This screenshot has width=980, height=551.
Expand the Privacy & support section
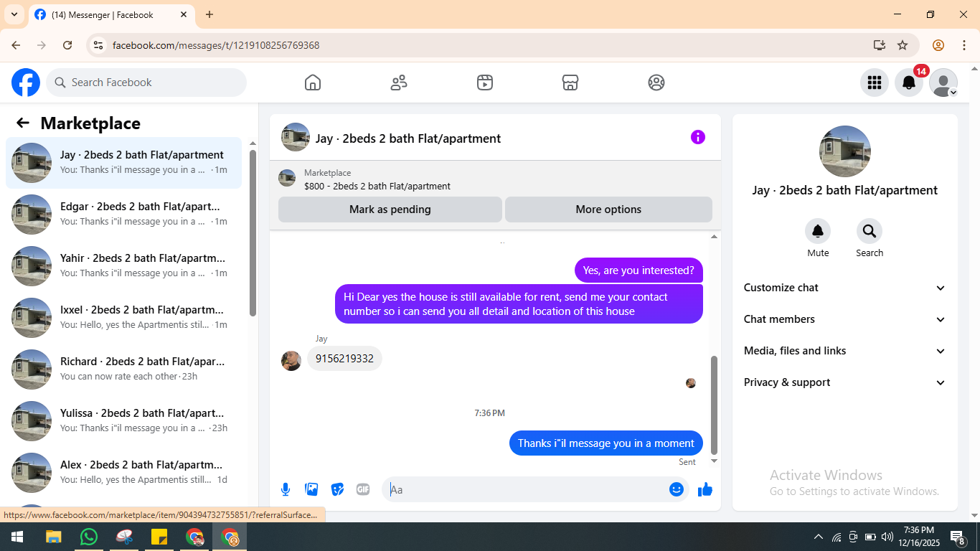(845, 382)
